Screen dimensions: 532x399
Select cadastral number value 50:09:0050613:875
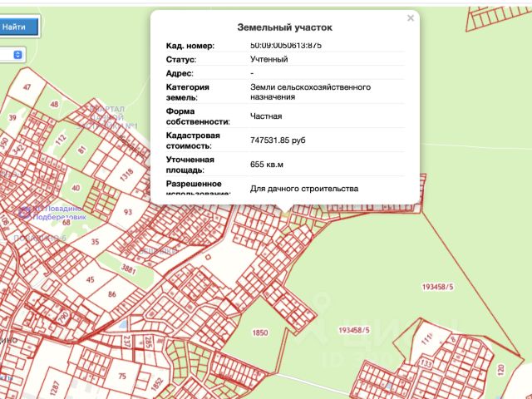286,45
